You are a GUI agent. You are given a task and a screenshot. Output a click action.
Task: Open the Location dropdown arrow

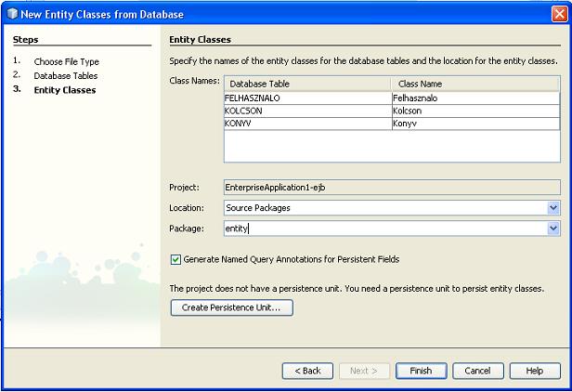pyautogui.click(x=553, y=208)
